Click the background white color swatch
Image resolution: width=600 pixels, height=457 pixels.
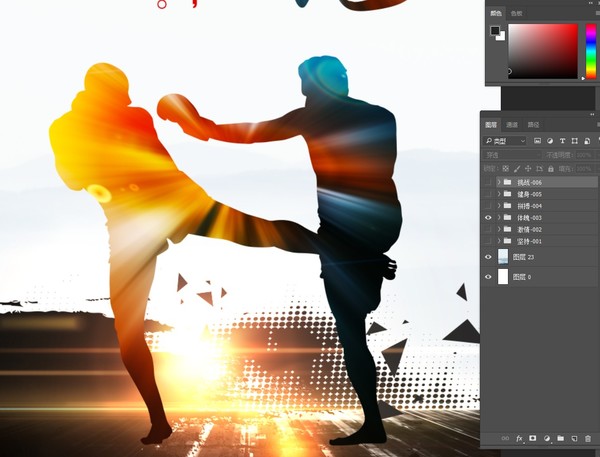[502, 37]
